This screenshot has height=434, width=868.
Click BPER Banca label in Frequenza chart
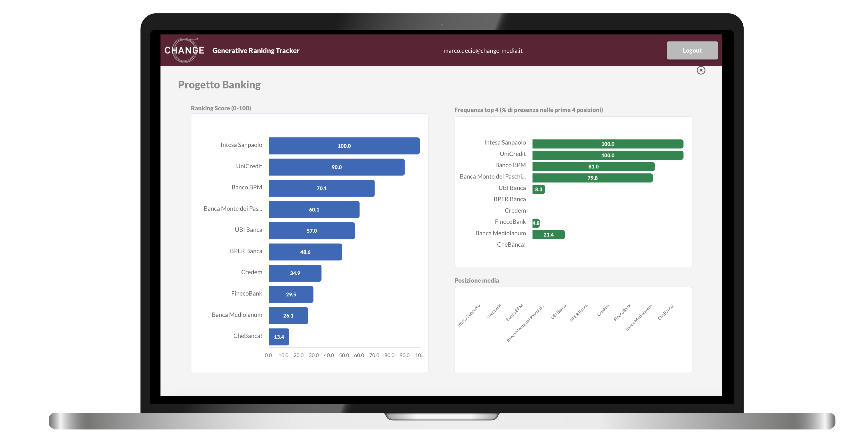click(x=509, y=199)
